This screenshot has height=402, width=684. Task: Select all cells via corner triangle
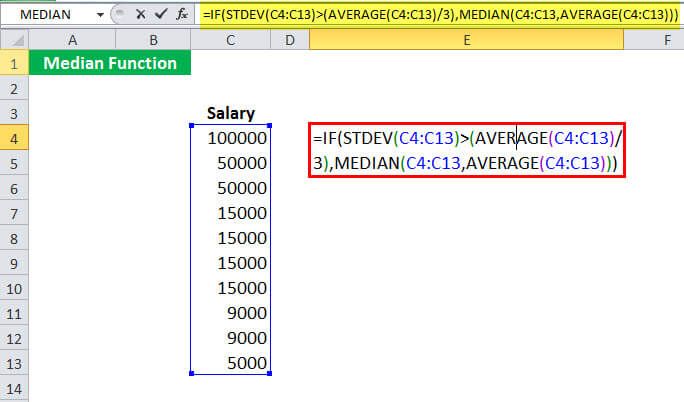click(x=15, y=40)
